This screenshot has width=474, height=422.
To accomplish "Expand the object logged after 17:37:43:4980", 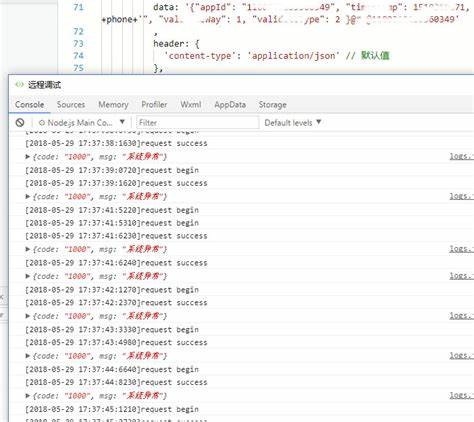I will (x=28, y=356).
